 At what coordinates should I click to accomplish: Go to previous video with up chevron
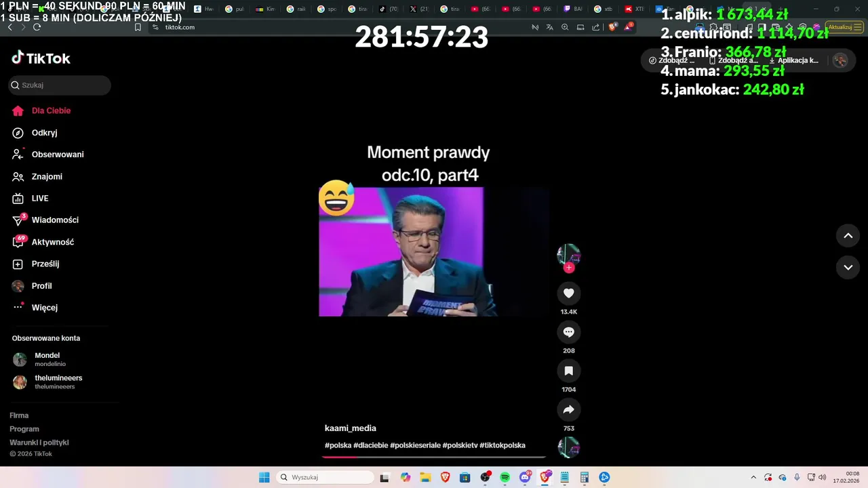coord(848,236)
